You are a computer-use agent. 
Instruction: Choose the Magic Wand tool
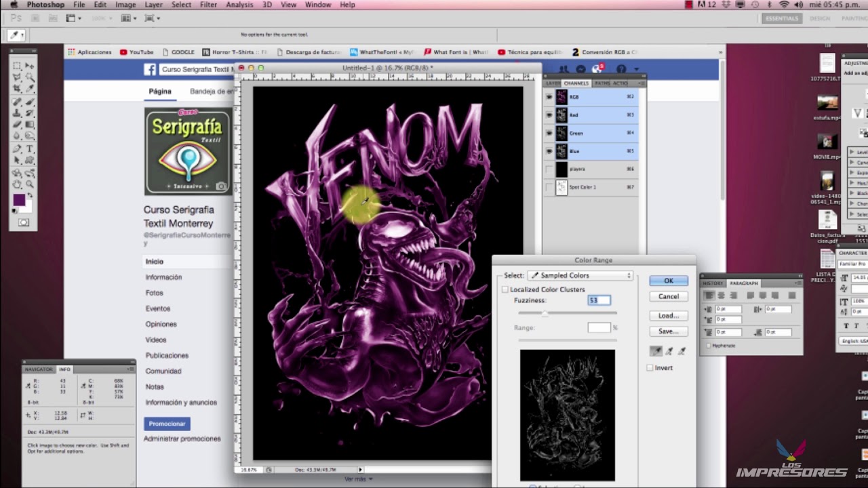tap(30, 77)
